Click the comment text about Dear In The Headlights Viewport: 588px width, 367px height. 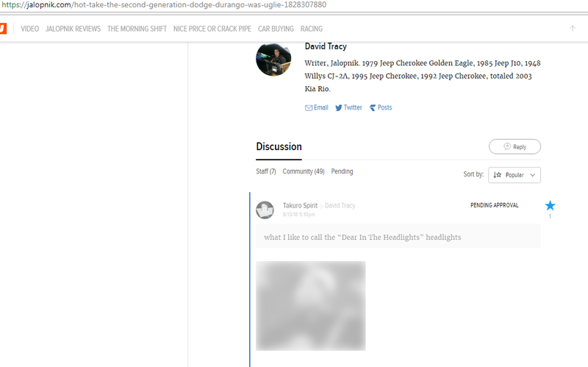(362, 237)
